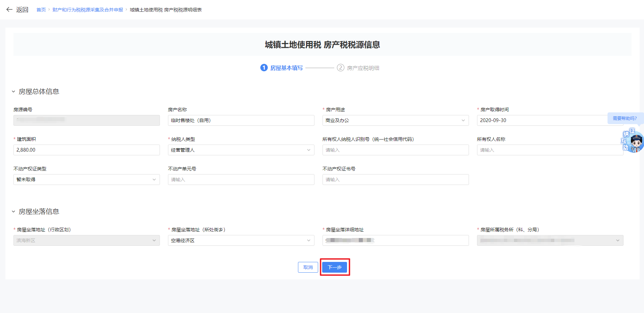Collapse the 房屋坐落信息 section
This screenshot has height=313, width=644.
coord(13,211)
